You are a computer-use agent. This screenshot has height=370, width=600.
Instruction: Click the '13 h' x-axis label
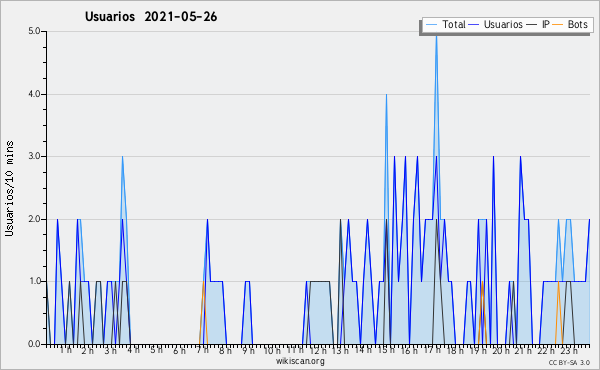click(x=340, y=350)
